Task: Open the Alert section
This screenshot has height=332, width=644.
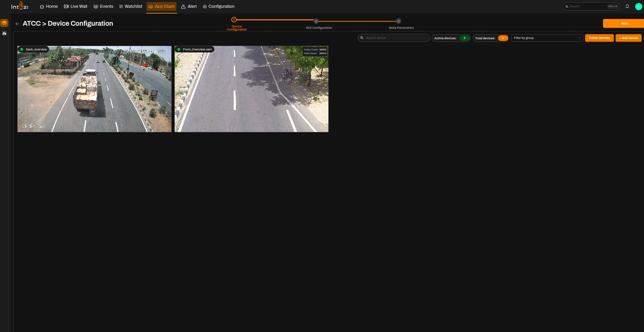Action: point(189,6)
